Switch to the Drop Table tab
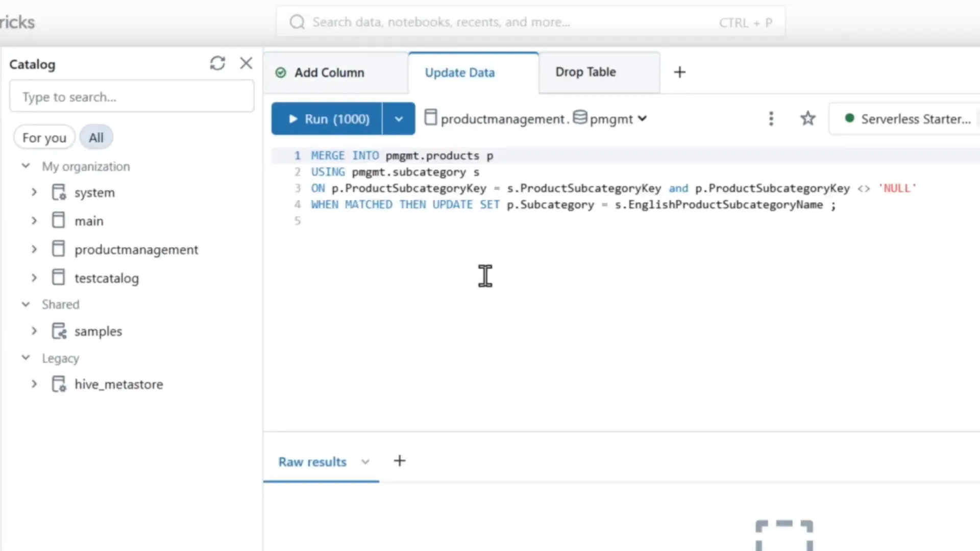This screenshot has width=980, height=551. pos(585,72)
